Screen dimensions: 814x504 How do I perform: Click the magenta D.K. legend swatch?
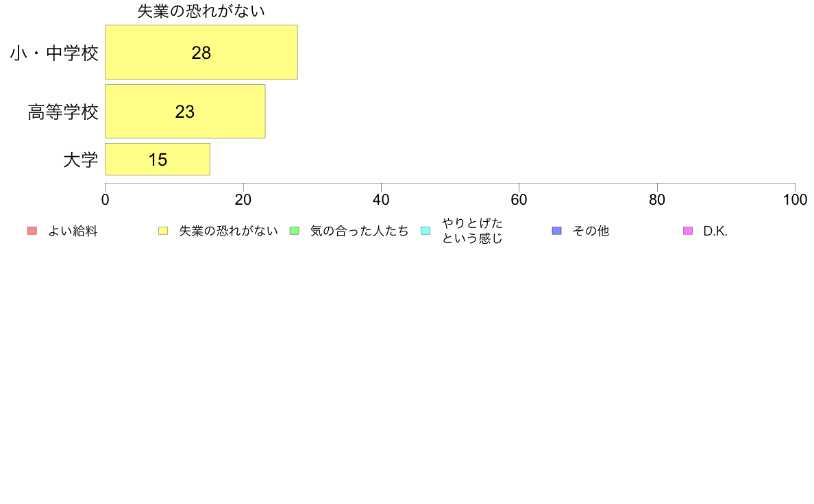point(688,231)
